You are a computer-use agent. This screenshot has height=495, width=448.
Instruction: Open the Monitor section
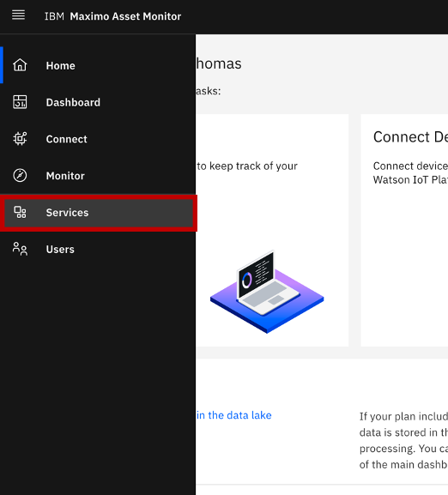(x=98, y=176)
